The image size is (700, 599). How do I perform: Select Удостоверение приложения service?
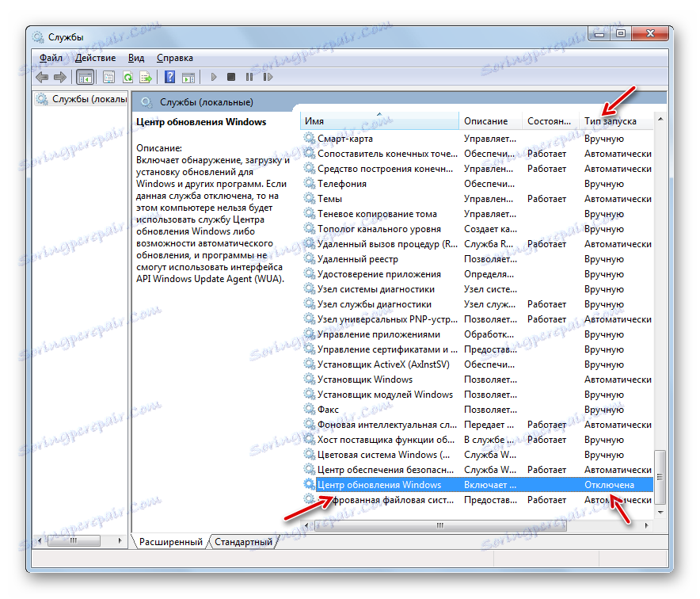tap(477, 274)
